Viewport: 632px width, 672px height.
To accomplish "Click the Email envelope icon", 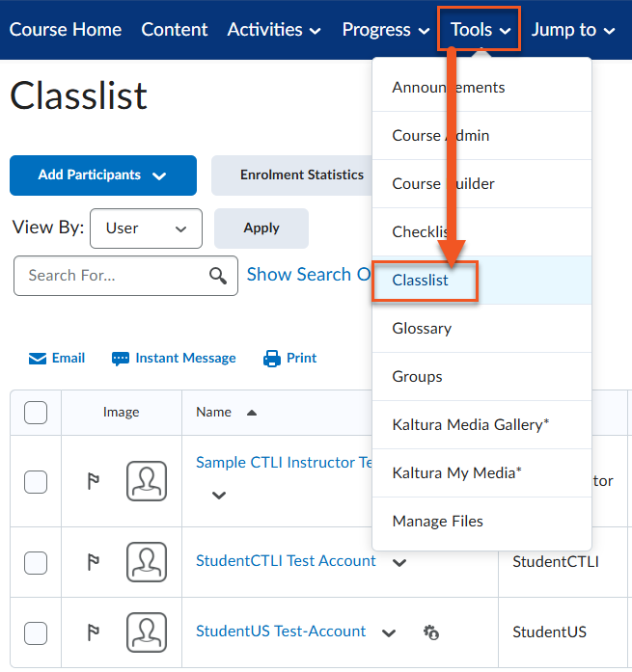I will click(x=38, y=359).
